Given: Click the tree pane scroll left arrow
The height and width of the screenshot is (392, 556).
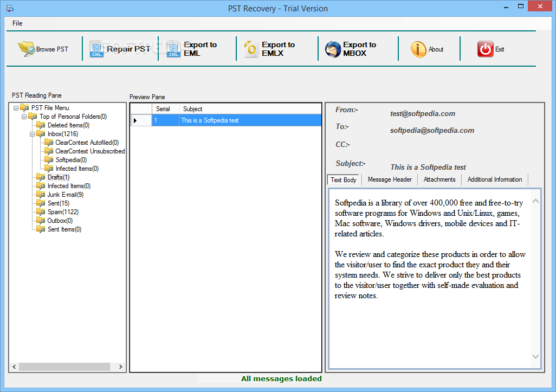Looking at the screenshot, I should (x=14, y=367).
